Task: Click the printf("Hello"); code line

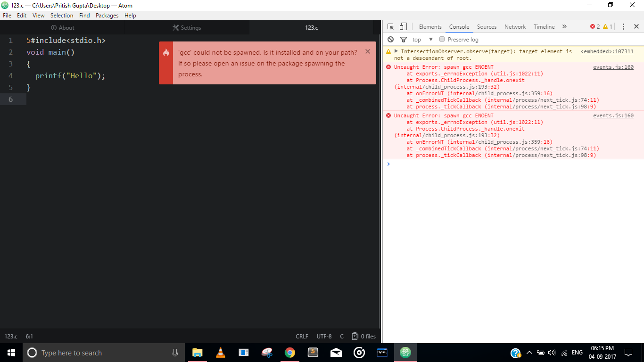Action: click(70, 75)
